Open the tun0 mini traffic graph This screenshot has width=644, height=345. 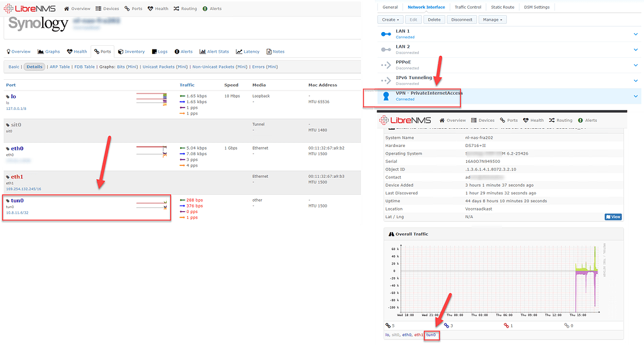(x=152, y=205)
